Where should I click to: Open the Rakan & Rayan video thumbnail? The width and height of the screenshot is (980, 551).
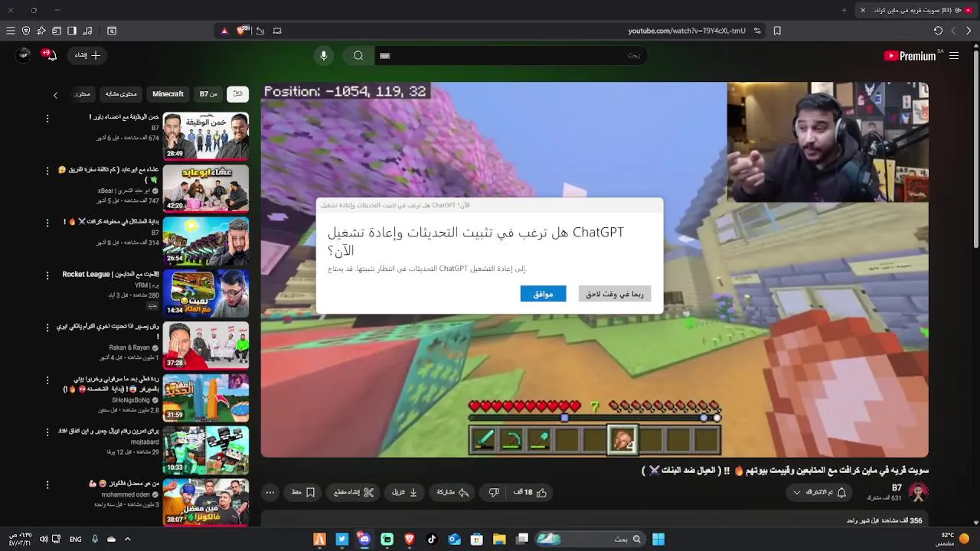tap(206, 345)
